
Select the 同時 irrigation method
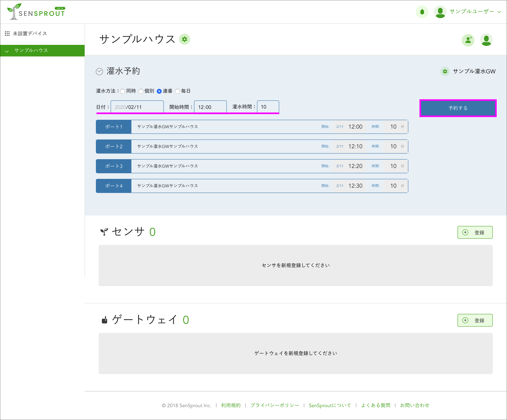[123, 91]
